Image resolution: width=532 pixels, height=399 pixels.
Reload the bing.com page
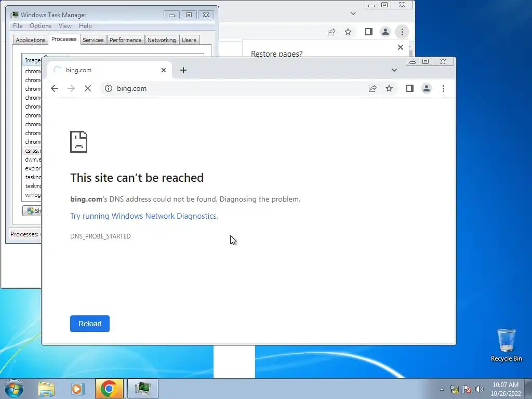pos(90,324)
